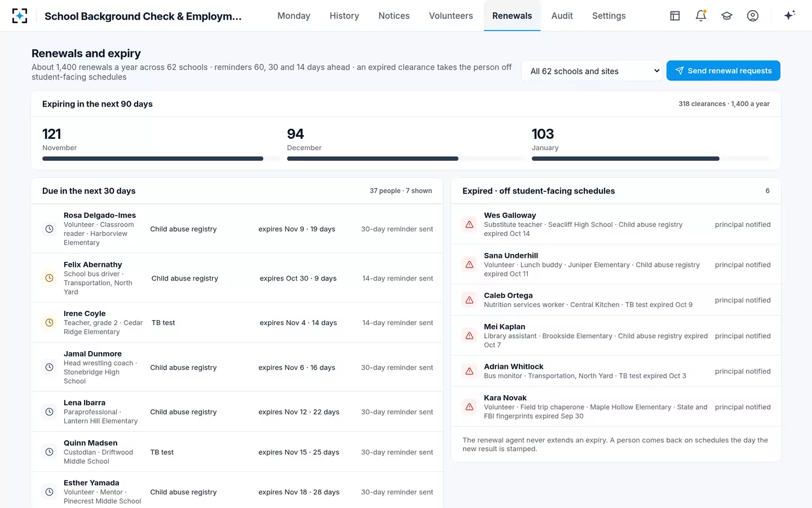Select the name Jamal Dunmore

92,353
